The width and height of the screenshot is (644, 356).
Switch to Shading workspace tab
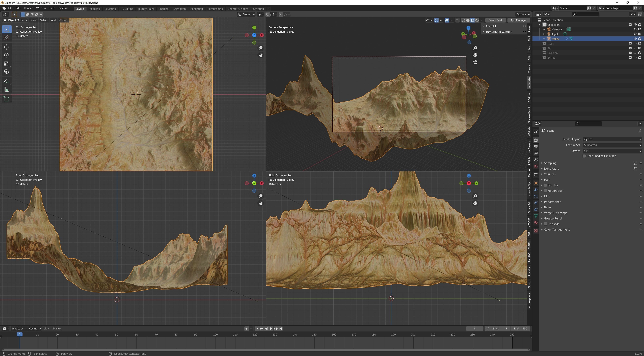[x=163, y=9]
